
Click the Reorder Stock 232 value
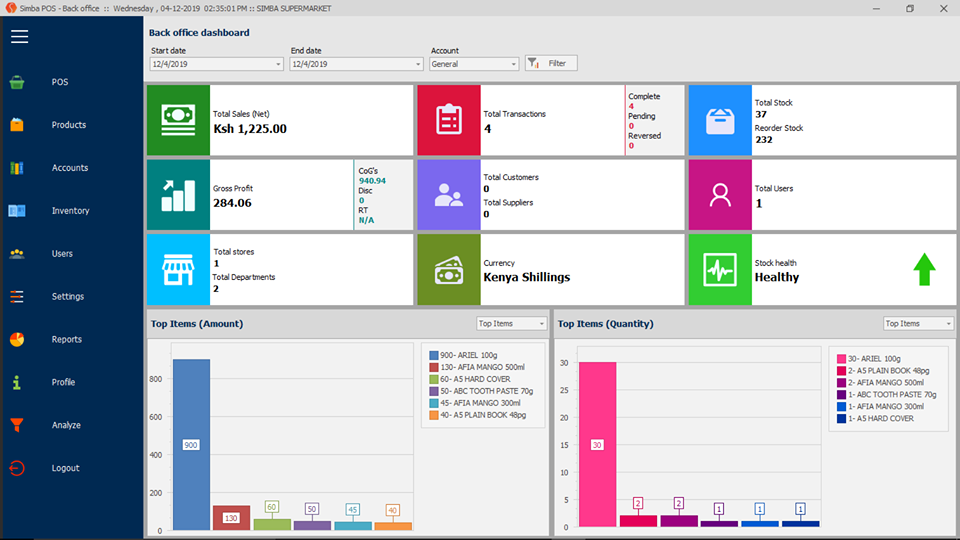(763, 140)
